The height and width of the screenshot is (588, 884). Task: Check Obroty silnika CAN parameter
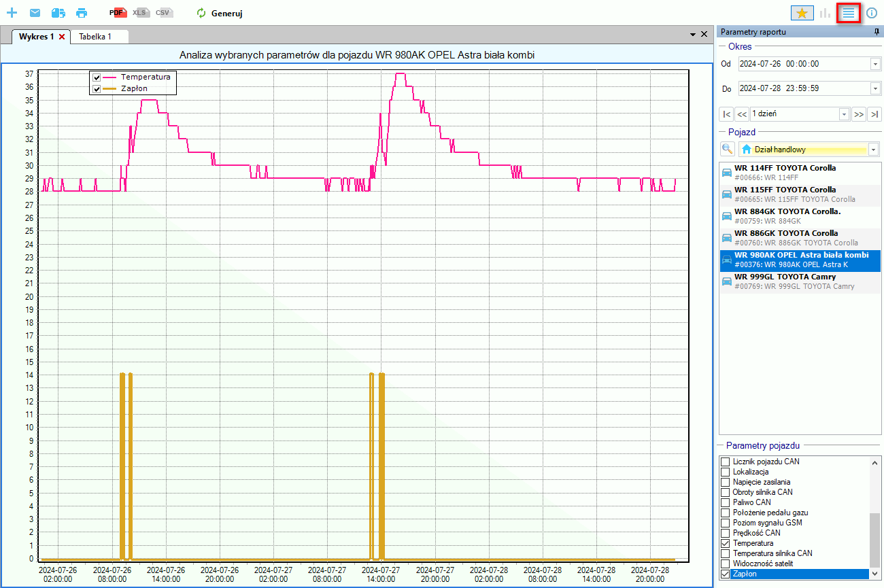[x=725, y=492]
